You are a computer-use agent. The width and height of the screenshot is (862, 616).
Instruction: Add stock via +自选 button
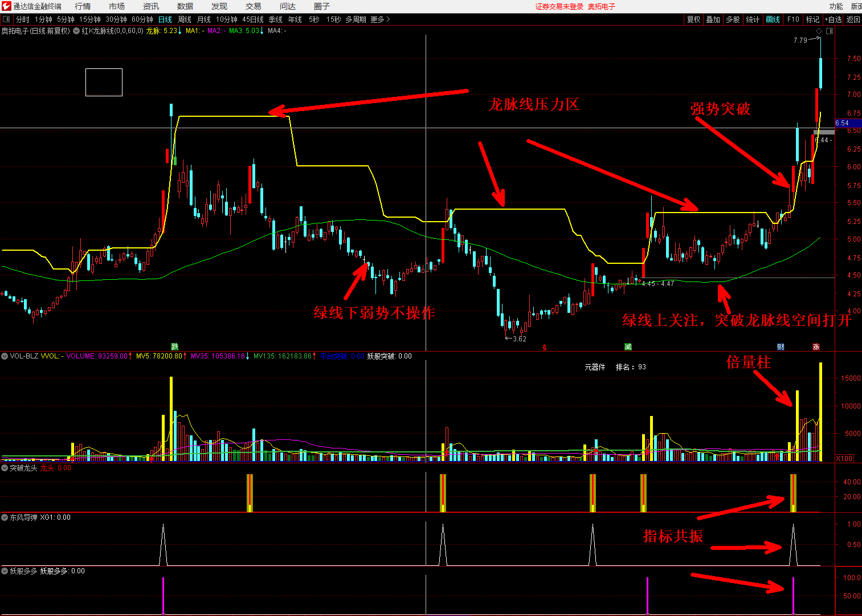pyautogui.click(x=834, y=19)
